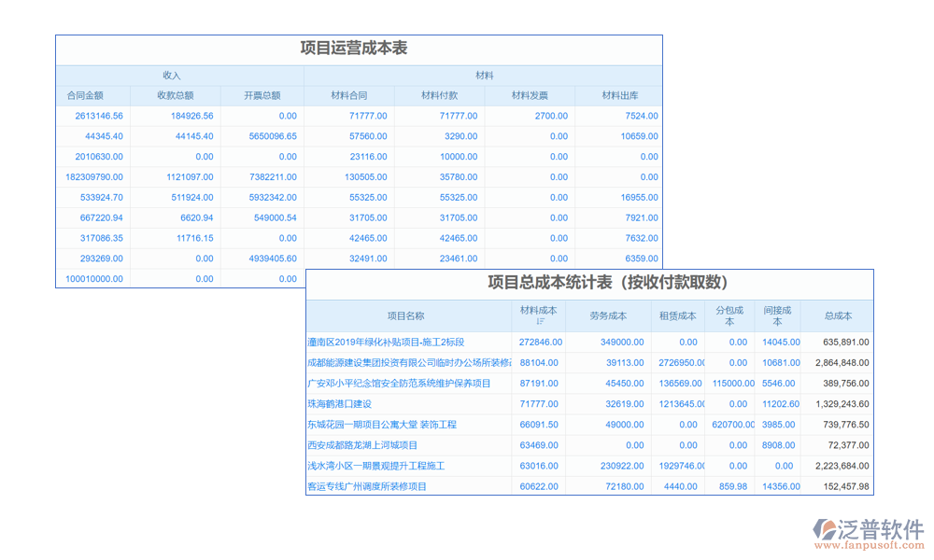Click the sort icon under 材料成本 header
934x560 pixels.
pos(540,322)
